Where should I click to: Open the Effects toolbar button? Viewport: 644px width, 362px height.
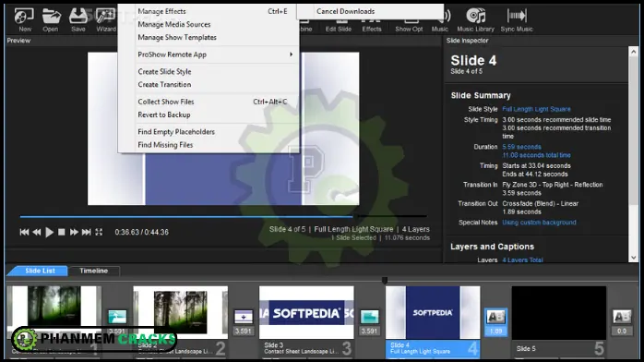371,27
